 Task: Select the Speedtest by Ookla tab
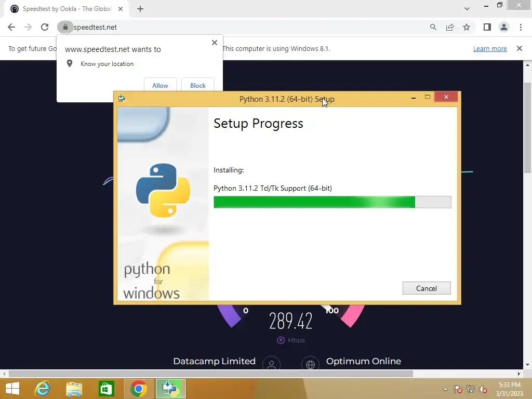(67, 9)
